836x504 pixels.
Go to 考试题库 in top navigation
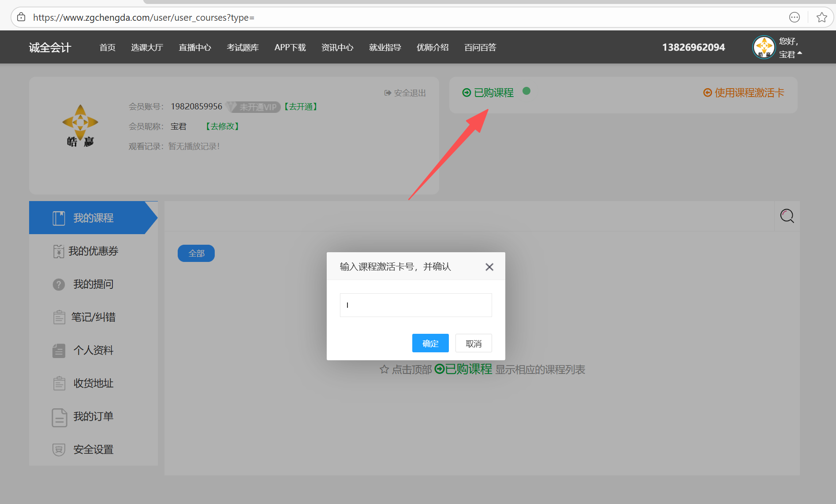coord(243,47)
